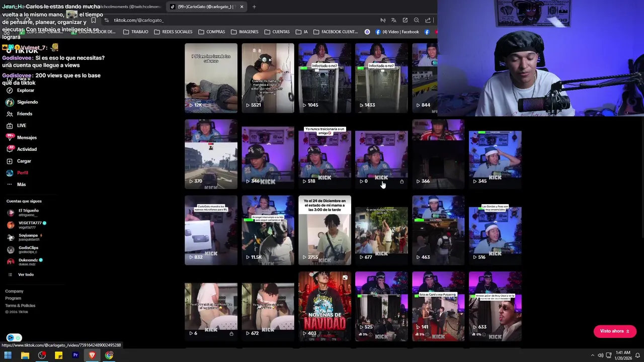Image resolution: width=644 pixels, height=362 pixels.
Task: Open the Novenas de Navidad video
Action: click(x=325, y=307)
